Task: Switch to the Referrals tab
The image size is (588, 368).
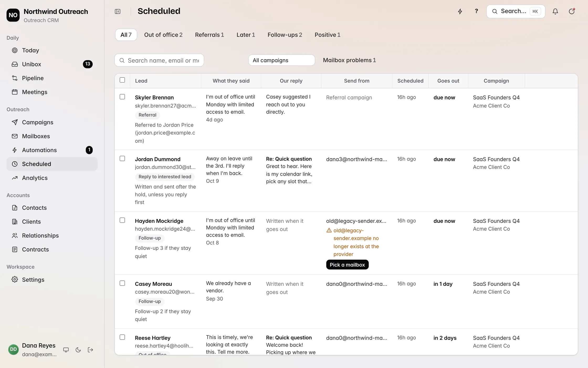Action: (x=209, y=35)
